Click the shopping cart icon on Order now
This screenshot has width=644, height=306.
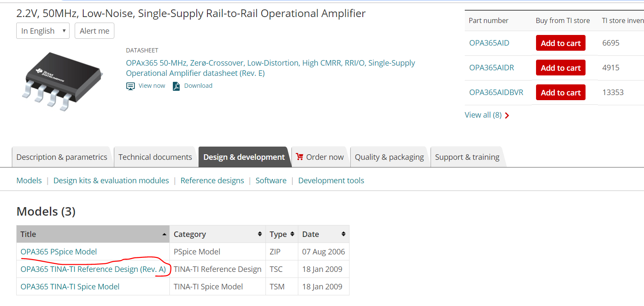[299, 157]
